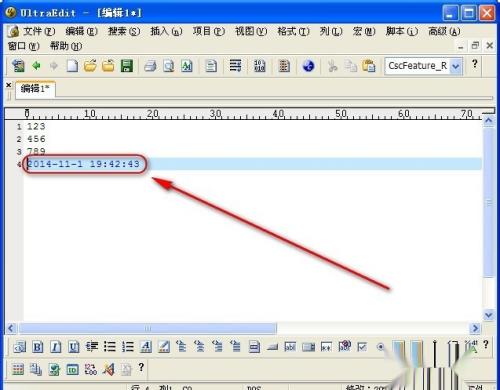The height and width of the screenshot is (390, 500).
Task: Open the font style A icon
Action: (145, 347)
